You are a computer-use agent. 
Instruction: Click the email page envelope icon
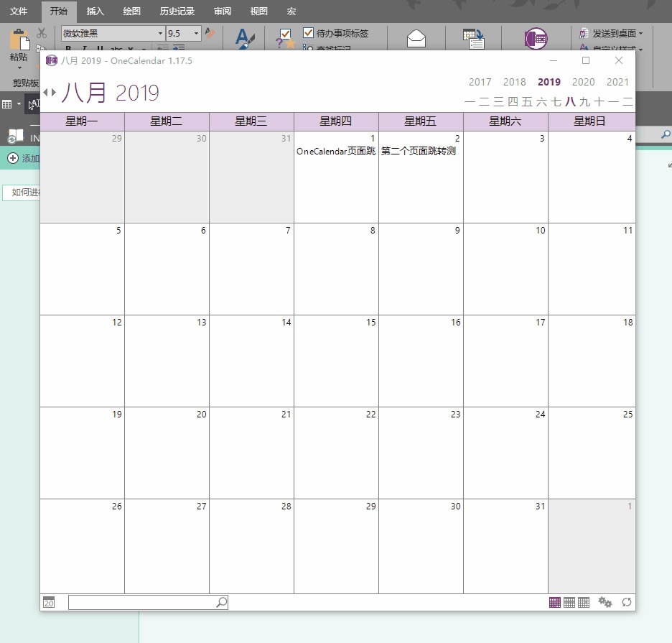[416, 39]
